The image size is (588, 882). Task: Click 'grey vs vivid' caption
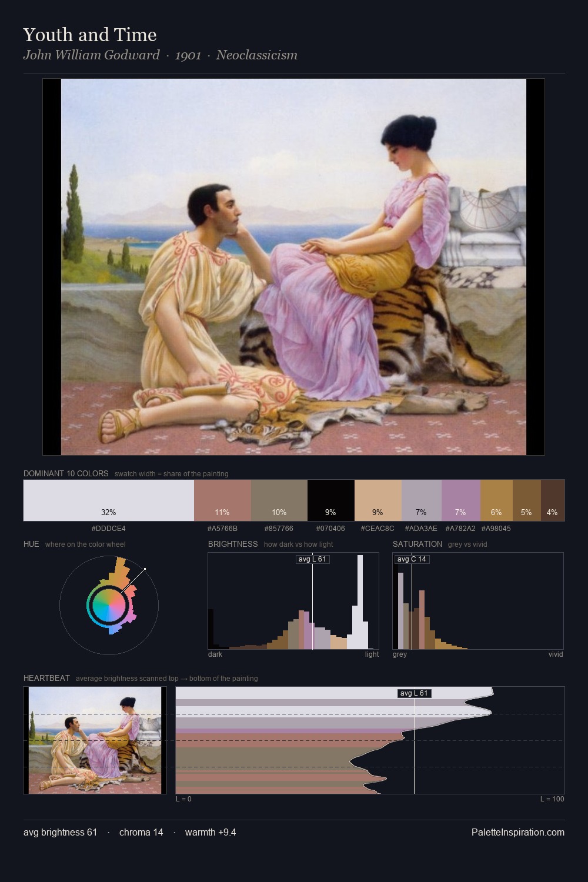click(x=467, y=544)
